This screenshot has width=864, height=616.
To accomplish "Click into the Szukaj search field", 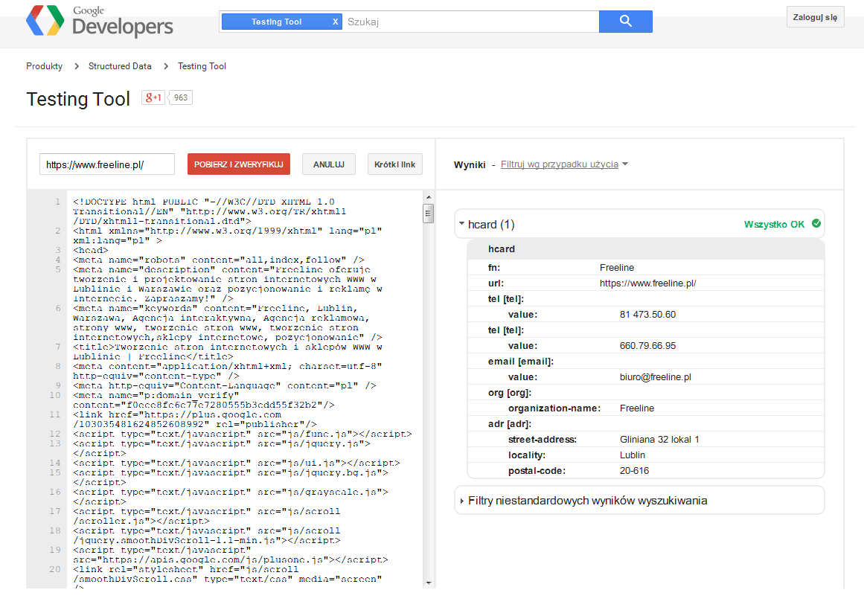I will [x=470, y=22].
